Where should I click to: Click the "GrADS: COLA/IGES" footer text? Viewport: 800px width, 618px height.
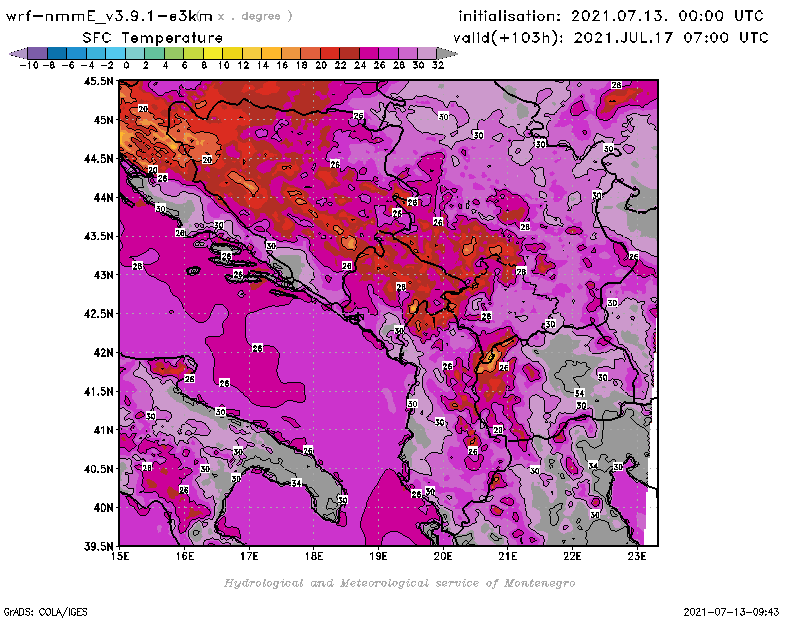coord(45,611)
